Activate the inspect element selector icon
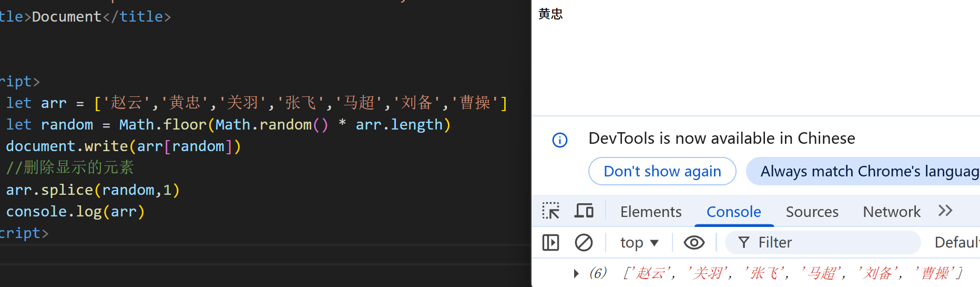This screenshot has height=287, width=980. coord(550,211)
